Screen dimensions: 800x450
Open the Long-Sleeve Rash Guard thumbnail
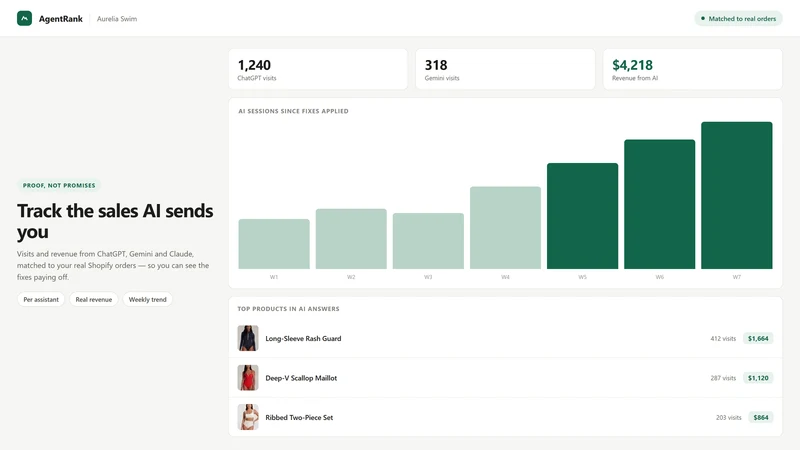248,338
